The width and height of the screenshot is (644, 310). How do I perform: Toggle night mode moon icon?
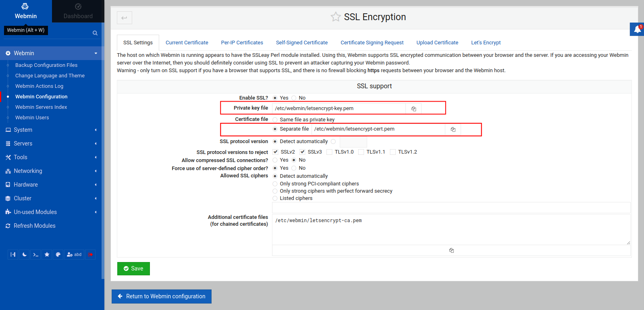[x=24, y=254]
